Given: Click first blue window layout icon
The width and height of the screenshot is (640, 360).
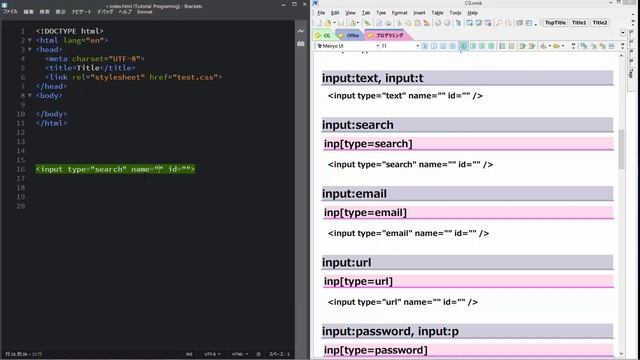Looking at the screenshot, I should click(469, 23).
